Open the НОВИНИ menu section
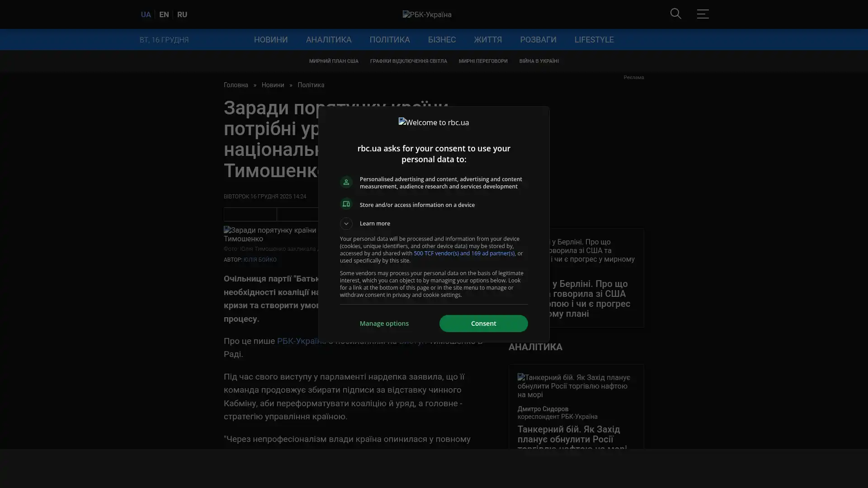Viewport: 868px width, 488px height. pos(270,40)
